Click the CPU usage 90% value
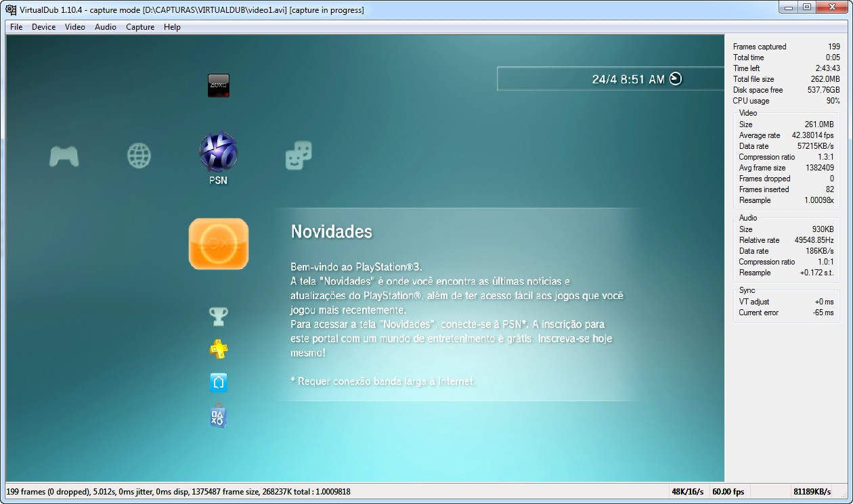This screenshot has height=504, width=853. point(833,101)
